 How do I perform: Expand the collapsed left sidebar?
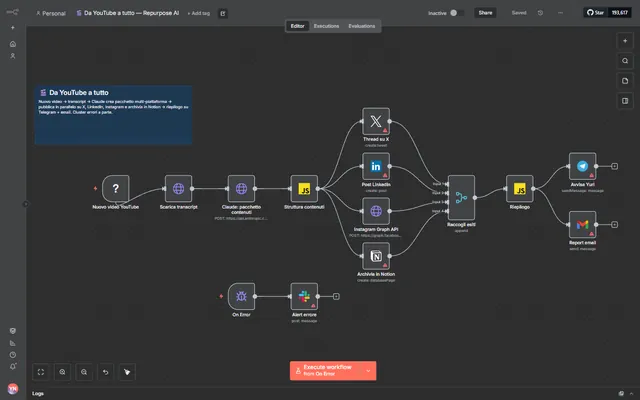point(25,204)
